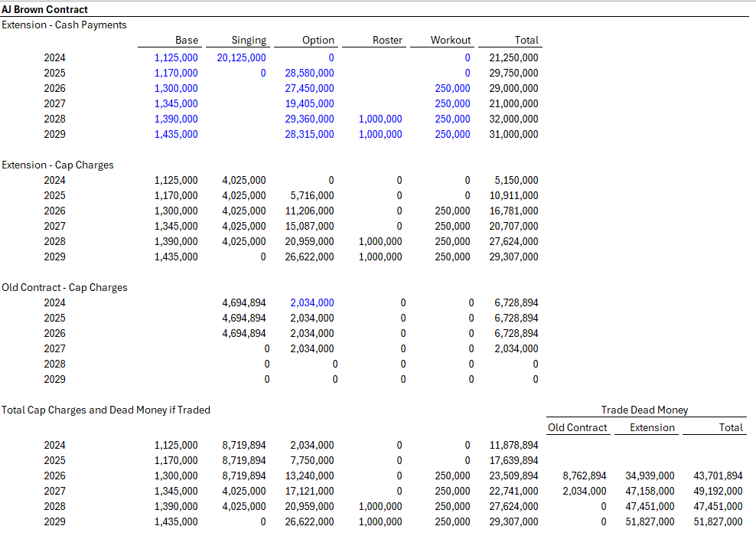Click the Workout column header
Viewport: 756px width, 536px height.
coord(451,40)
